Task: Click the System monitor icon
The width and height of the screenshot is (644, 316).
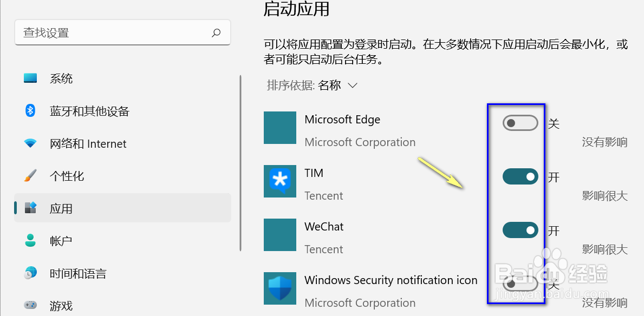Action: point(30,78)
